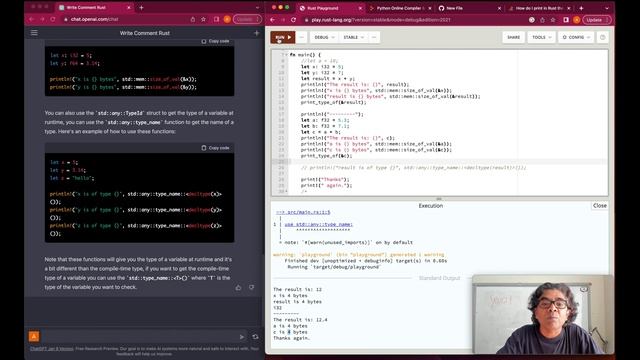Click the share icon in the ChatGPT address bar
The width and height of the screenshot is (640, 360).
pyautogui.click(x=193, y=19)
